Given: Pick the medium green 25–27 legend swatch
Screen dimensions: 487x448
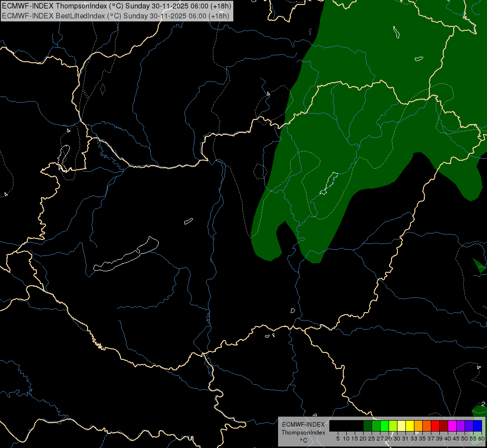Looking at the screenshot, I should click(376, 426).
